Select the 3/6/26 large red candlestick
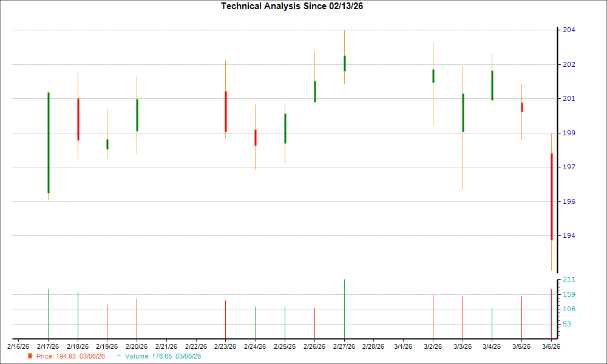The height and width of the screenshot is (364, 607). [x=552, y=197]
